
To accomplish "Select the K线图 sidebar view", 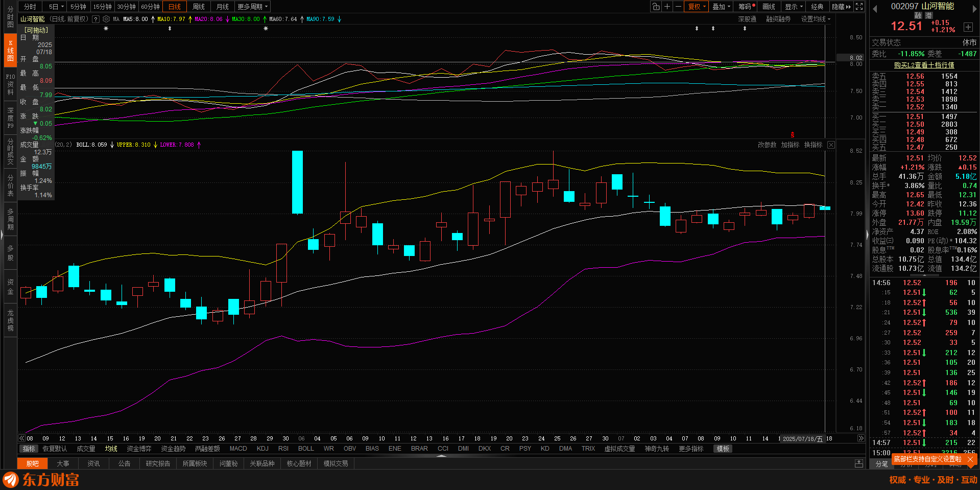I will tap(10, 51).
